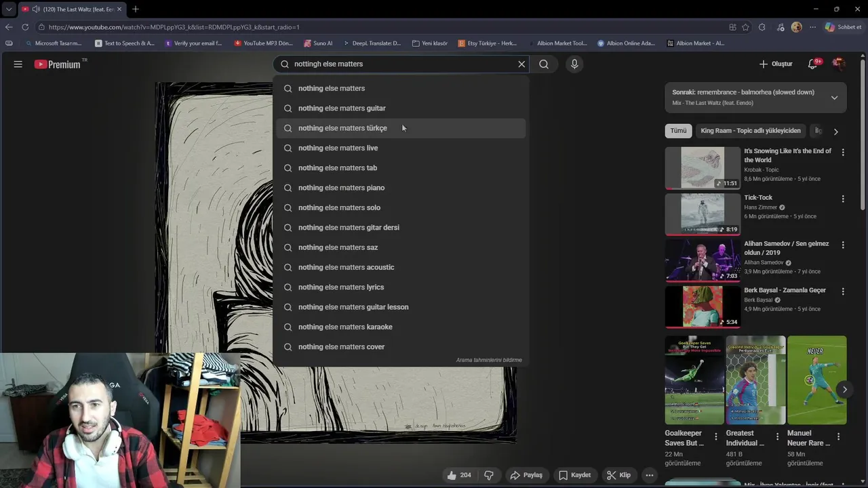Close The Last Waltz browser tab
The image size is (868, 488).
click(119, 9)
